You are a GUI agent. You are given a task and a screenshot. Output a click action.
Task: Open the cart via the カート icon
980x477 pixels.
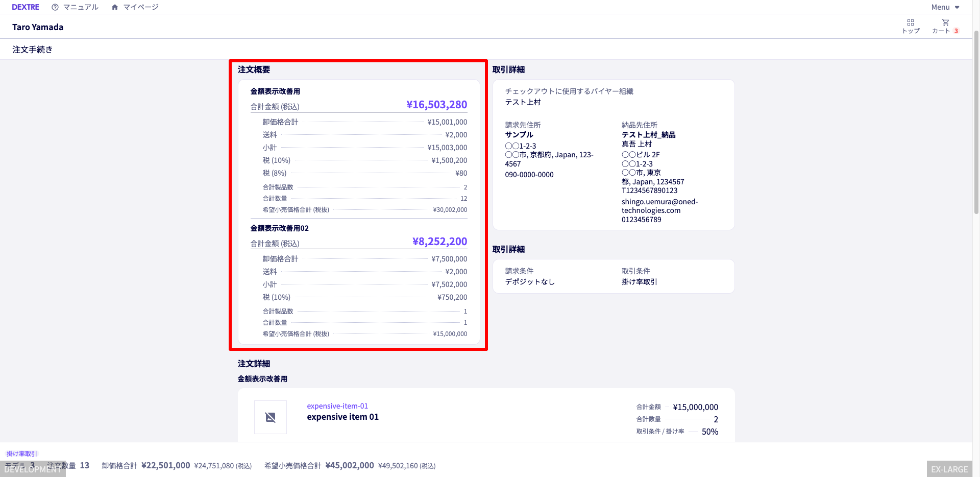(945, 22)
